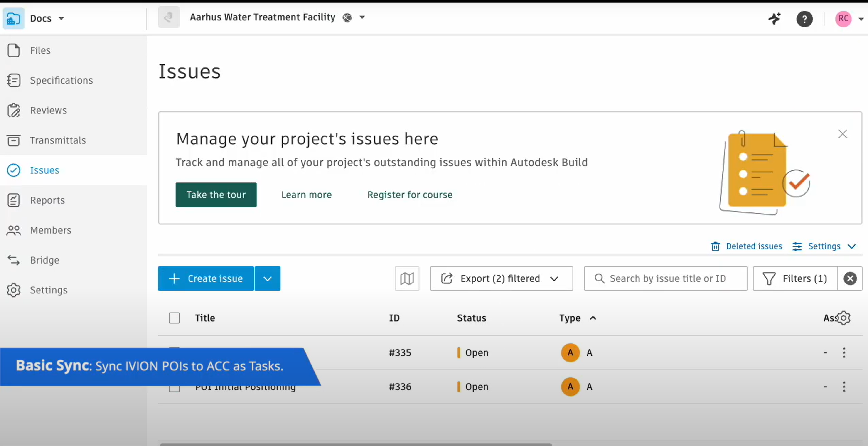Image resolution: width=868 pixels, height=446 pixels.
Task: Go to Transmittals in the sidebar
Action: tap(58, 140)
